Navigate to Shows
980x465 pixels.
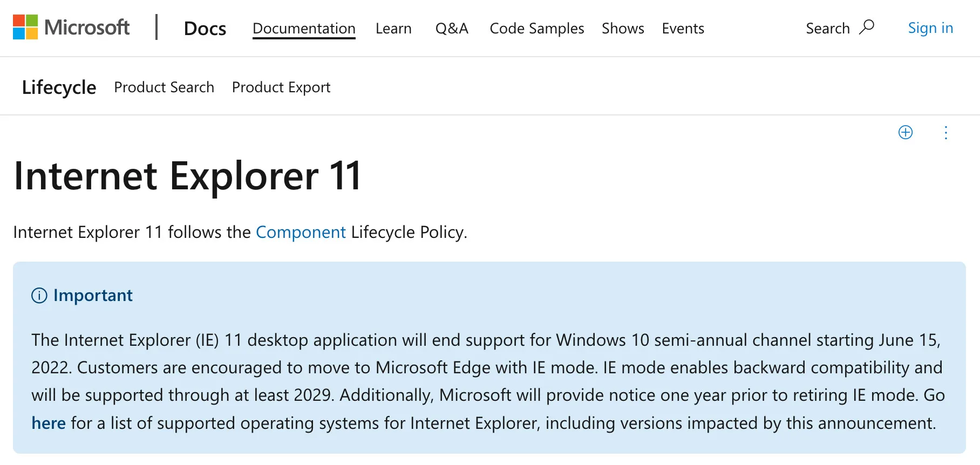coord(623,28)
